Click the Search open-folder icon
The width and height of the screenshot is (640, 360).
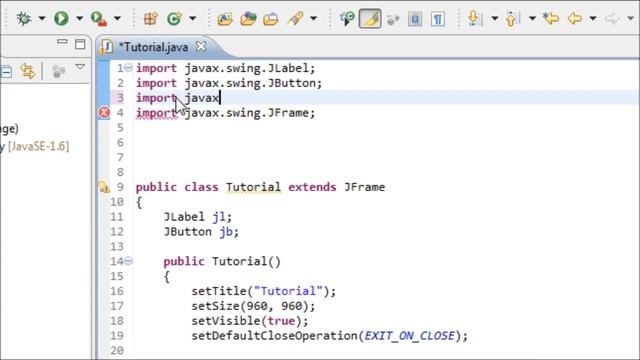coord(271,19)
